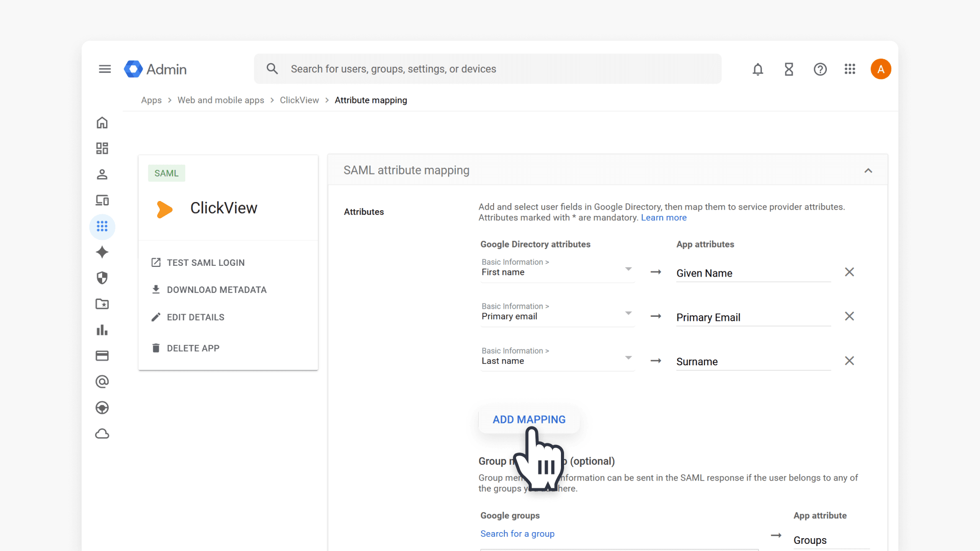
Task: Open notifications bell
Action: [x=758, y=69]
